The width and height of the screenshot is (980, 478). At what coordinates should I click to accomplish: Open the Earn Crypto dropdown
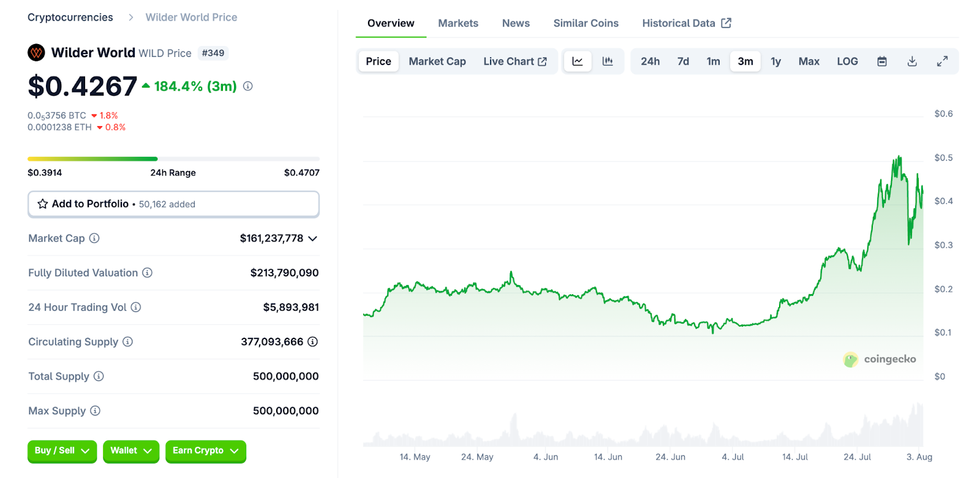tap(206, 451)
